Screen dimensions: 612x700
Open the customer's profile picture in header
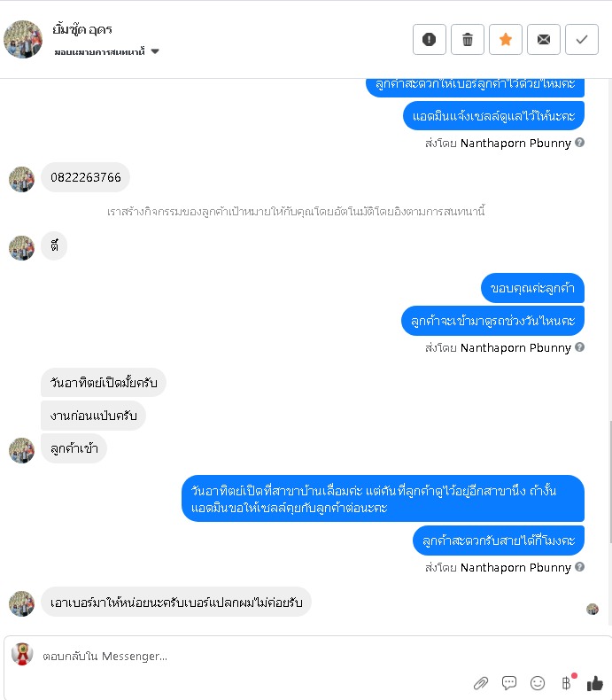23,39
